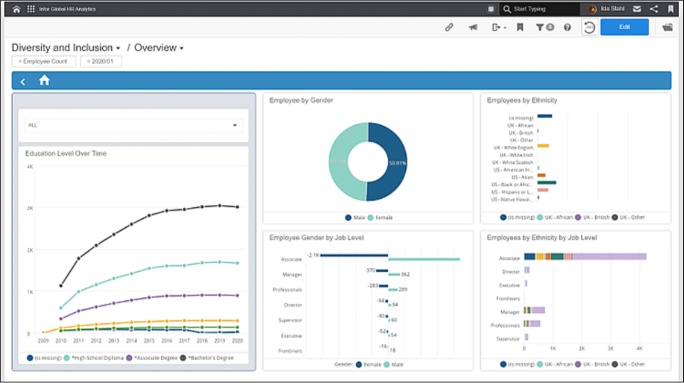Click the link icon in the toolbar
The image size is (684, 383).
449,27
